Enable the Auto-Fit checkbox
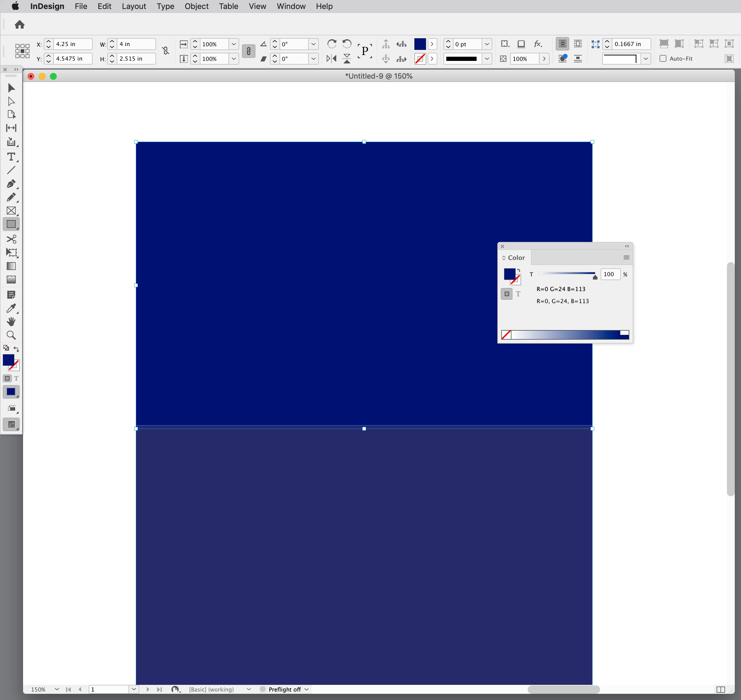This screenshot has width=741, height=700. [663, 59]
